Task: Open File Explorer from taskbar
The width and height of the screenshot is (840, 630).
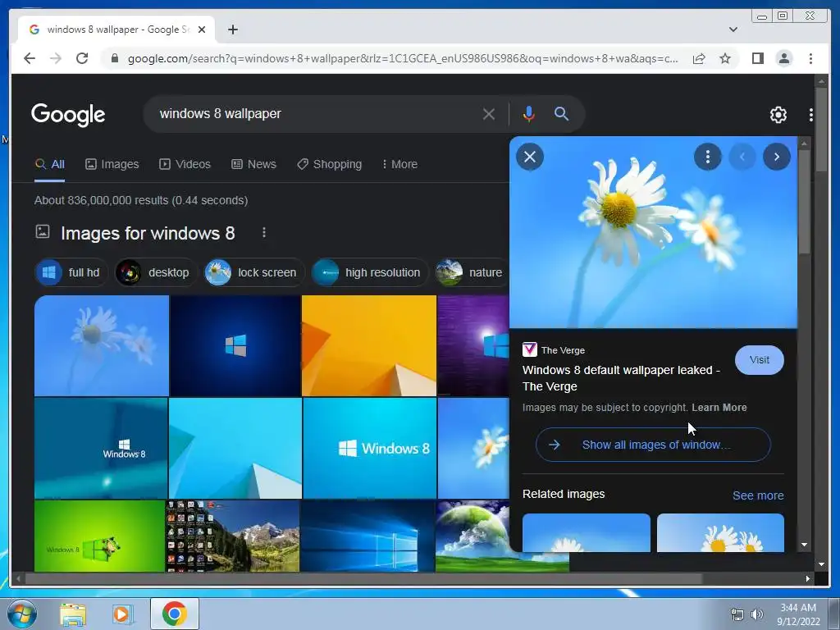Action: [73, 614]
